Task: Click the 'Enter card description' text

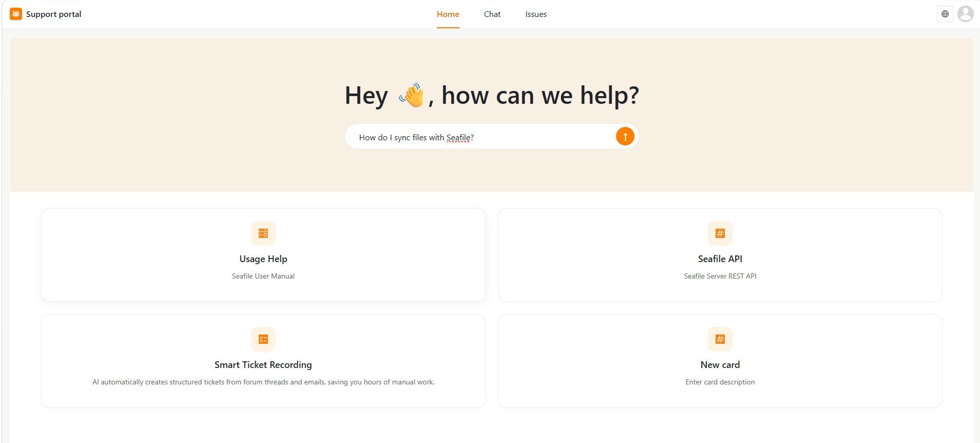Action: pyautogui.click(x=720, y=382)
